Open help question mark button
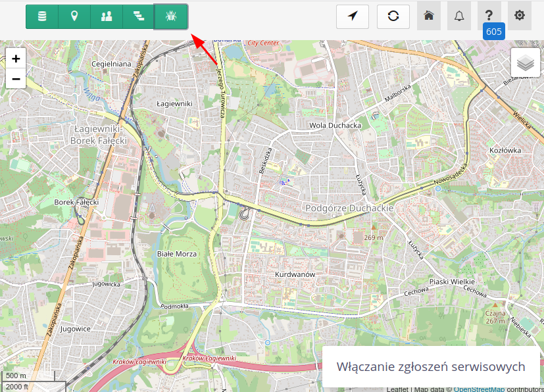 pyautogui.click(x=489, y=15)
